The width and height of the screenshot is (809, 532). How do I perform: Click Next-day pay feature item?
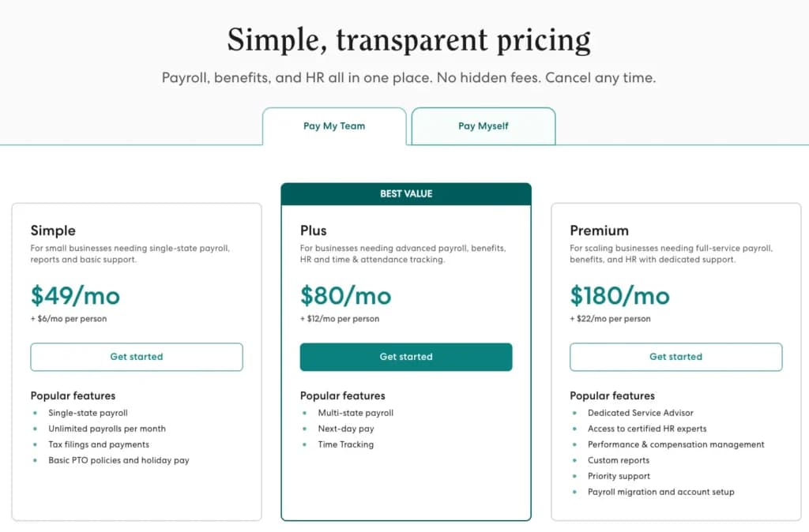click(x=346, y=429)
